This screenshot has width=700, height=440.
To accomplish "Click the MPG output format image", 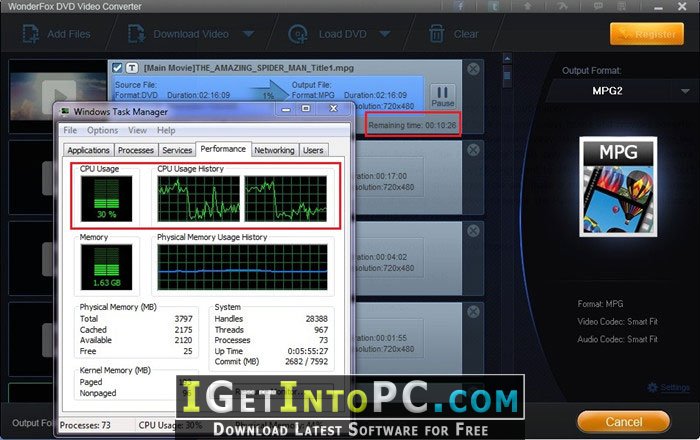I will pos(618,187).
